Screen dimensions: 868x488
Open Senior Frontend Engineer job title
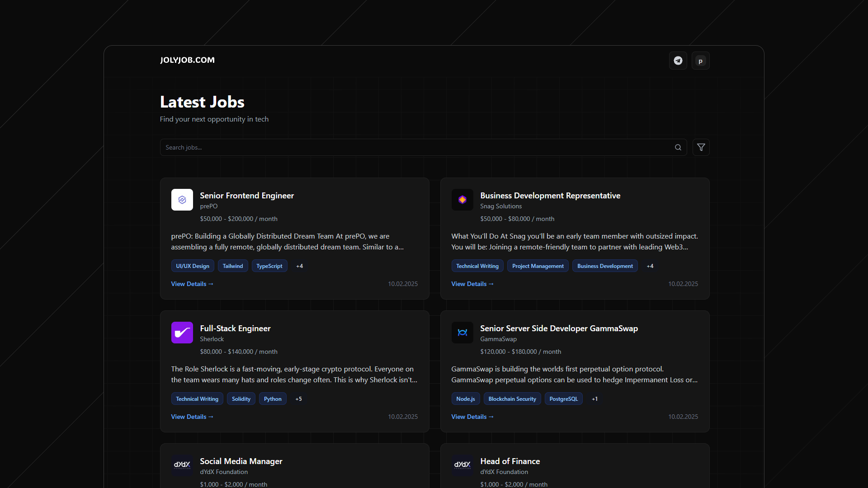tap(247, 196)
